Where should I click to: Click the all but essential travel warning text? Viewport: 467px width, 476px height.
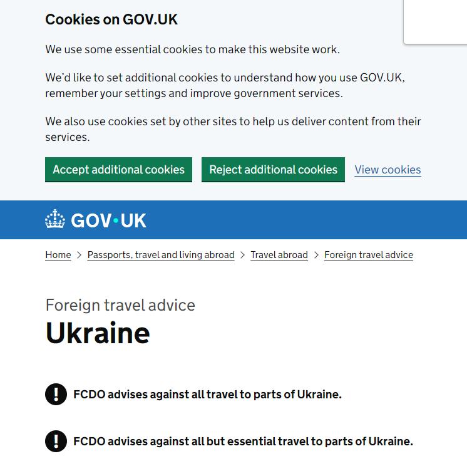pos(244,441)
